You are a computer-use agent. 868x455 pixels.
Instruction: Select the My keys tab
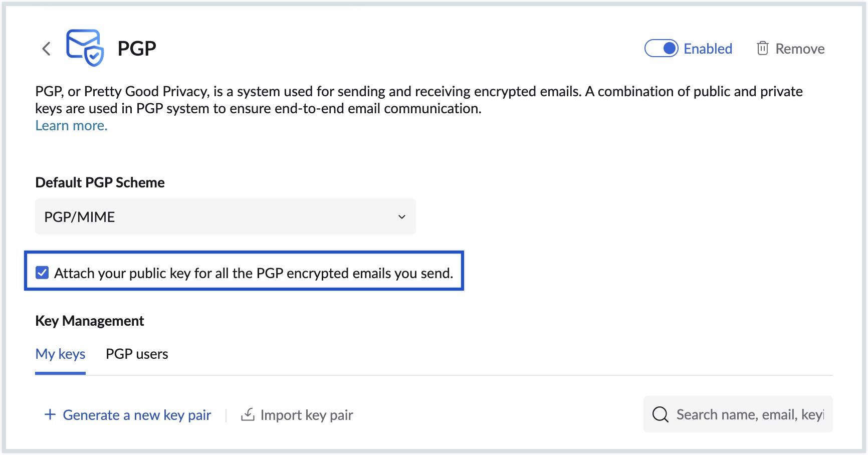coord(60,354)
